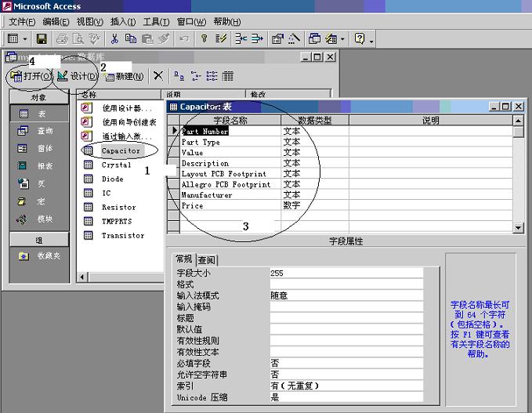
Task: Select the 页 objects category
Action: pyautogui.click(x=39, y=183)
